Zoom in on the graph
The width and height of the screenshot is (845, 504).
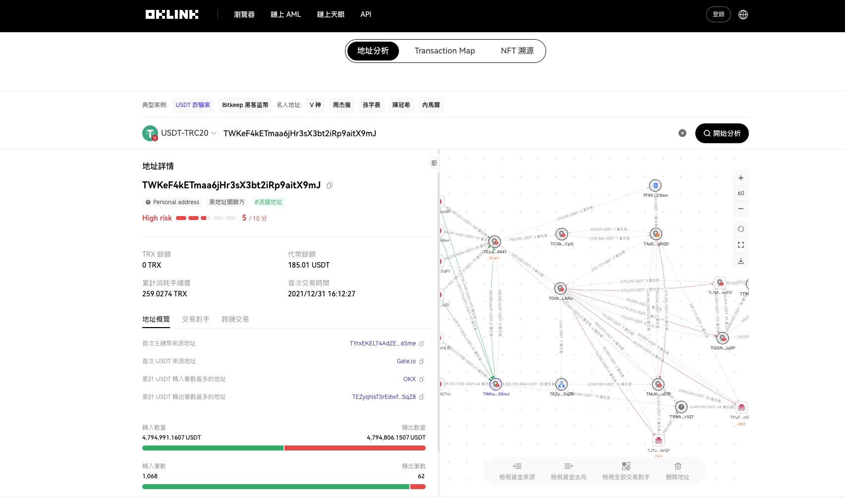pyautogui.click(x=741, y=178)
